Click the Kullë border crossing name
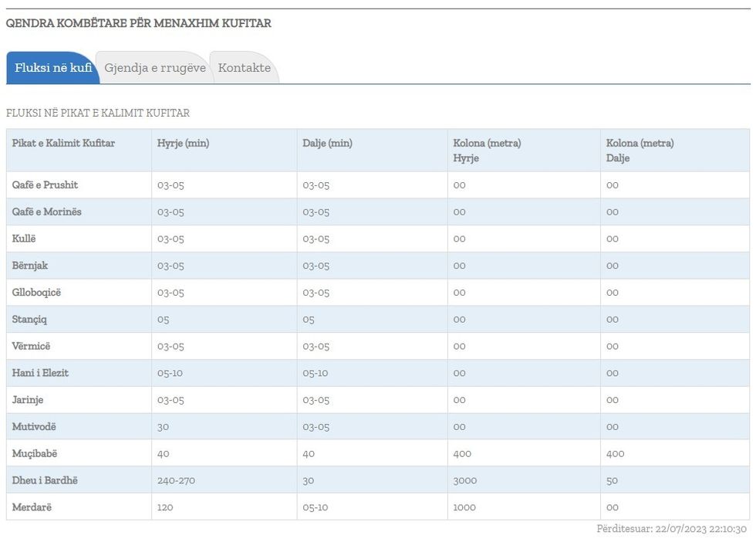This screenshot has width=756, height=542. (24, 239)
